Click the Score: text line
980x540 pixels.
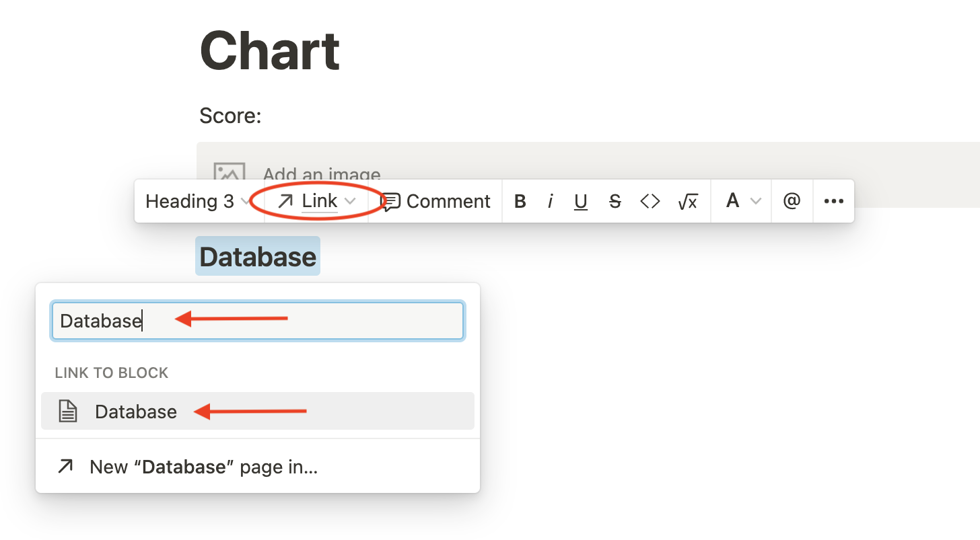[x=230, y=116]
